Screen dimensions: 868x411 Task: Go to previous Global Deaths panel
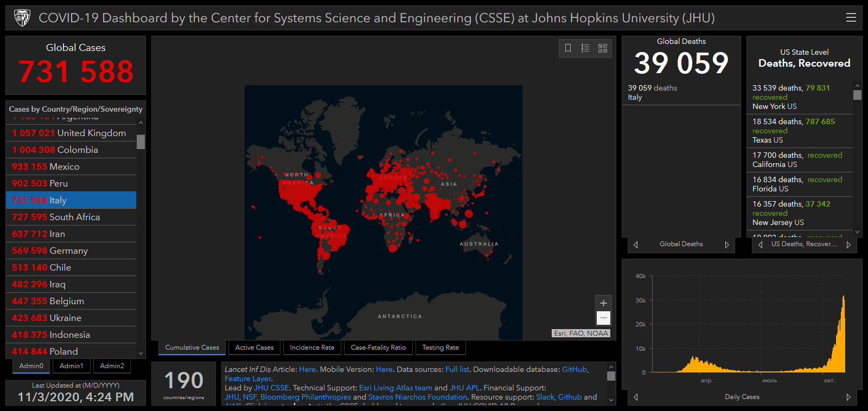coord(636,245)
